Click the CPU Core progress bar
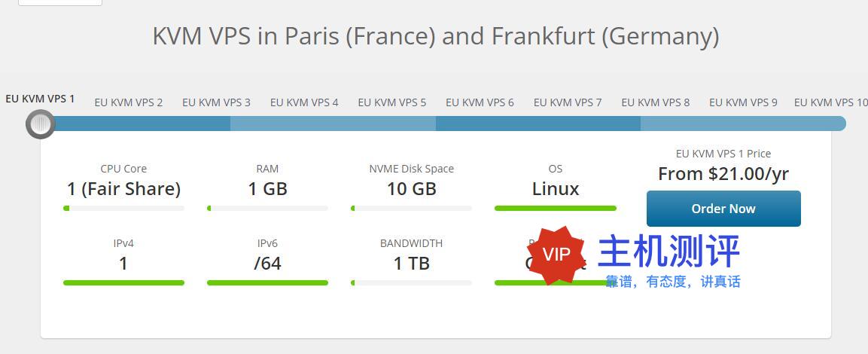This screenshot has height=354, width=868. [123, 209]
